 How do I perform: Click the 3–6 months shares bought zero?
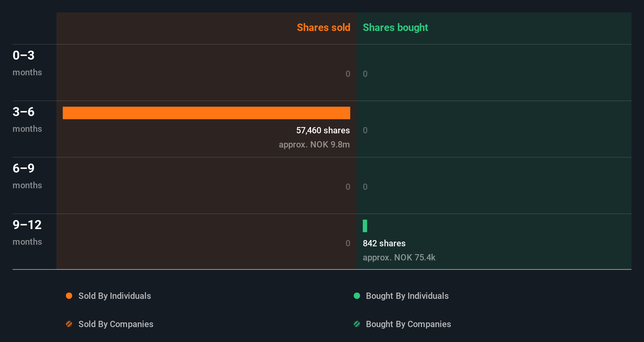tap(365, 130)
